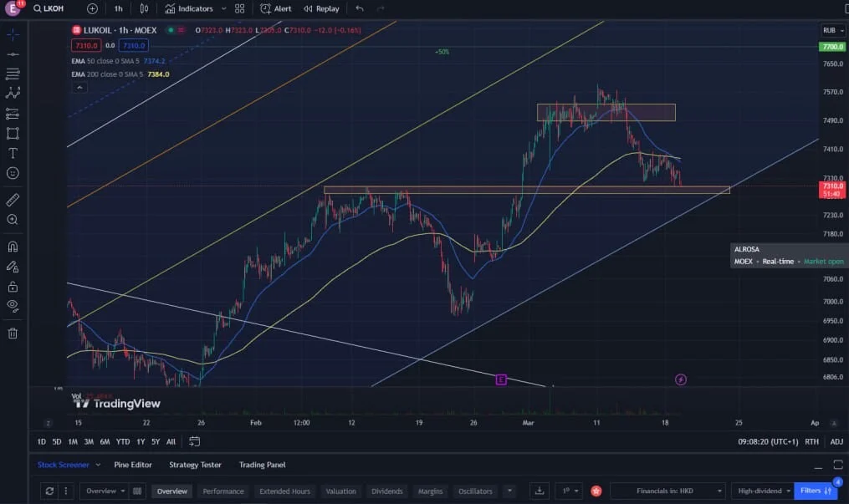Click the purple earnings marker E
The image size is (849, 504).
pyautogui.click(x=501, y=379)
